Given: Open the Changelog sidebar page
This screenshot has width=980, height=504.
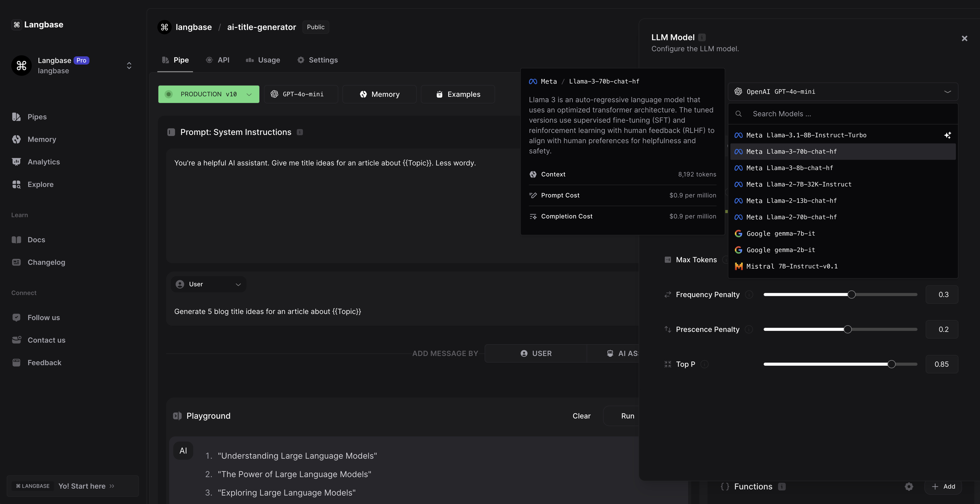Looking at the screenshot, I should (46, 262).
